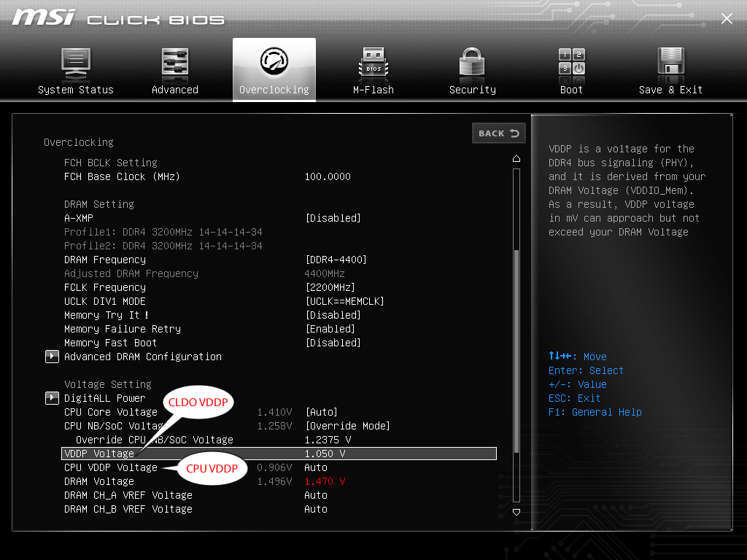Select the CPU Core Voltage label
Screen dimensions: 747x560
point(111,412)
